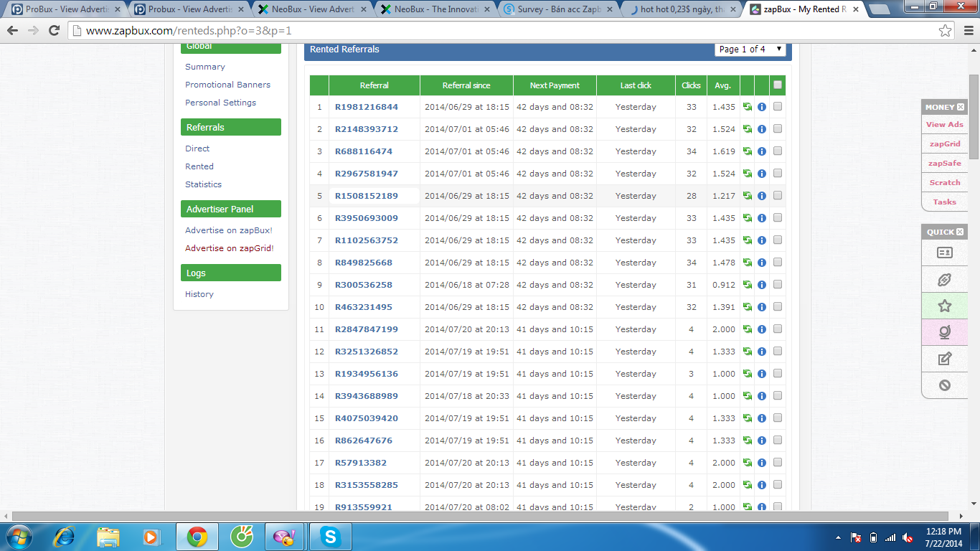The image size is (980, 551).
Task: Tick the checkbox for R2967581947
Action: point(778,174)
